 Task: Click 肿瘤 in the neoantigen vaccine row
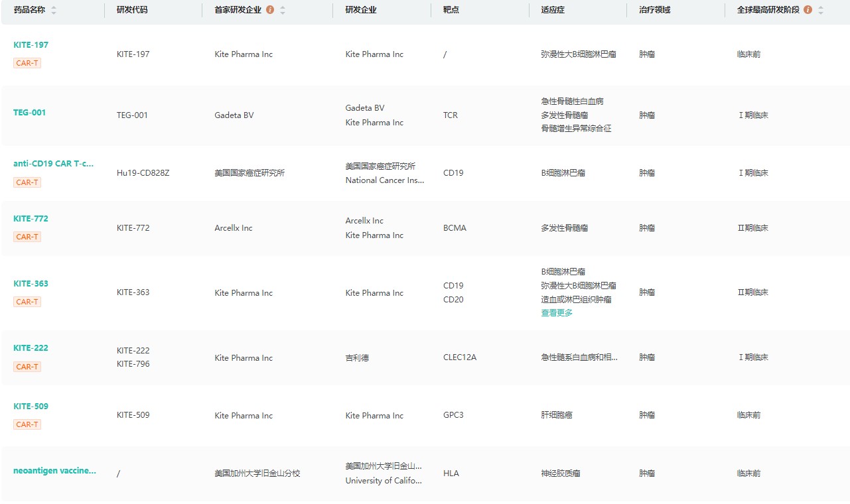coord(647,473)
